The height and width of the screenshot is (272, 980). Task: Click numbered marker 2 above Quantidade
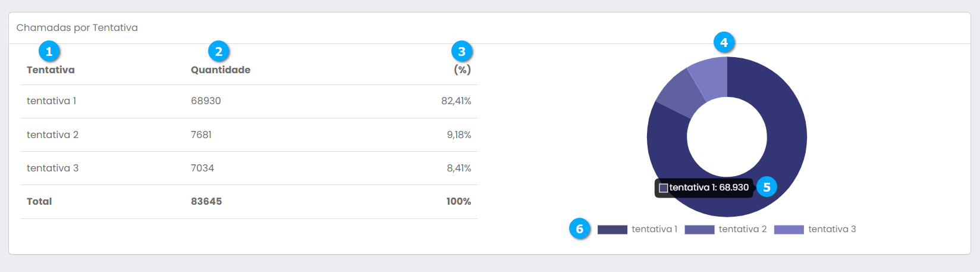coord(219,52)
